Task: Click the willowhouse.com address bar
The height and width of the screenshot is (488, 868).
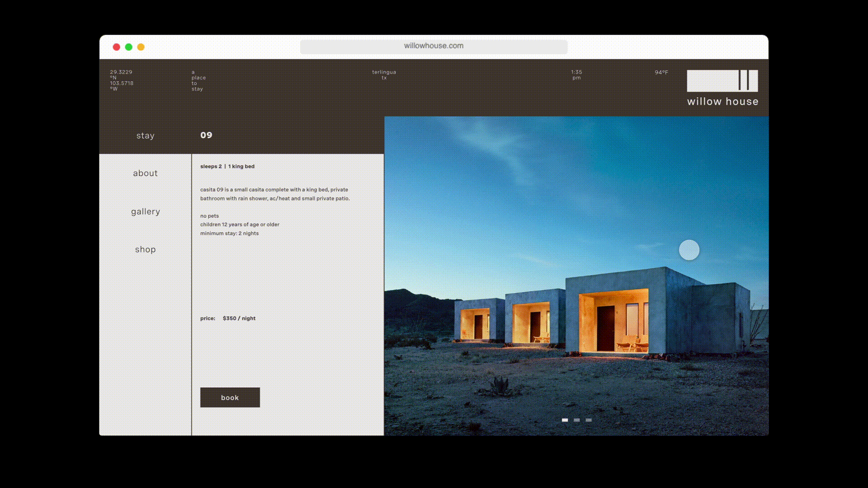Action: click(434, 47)
